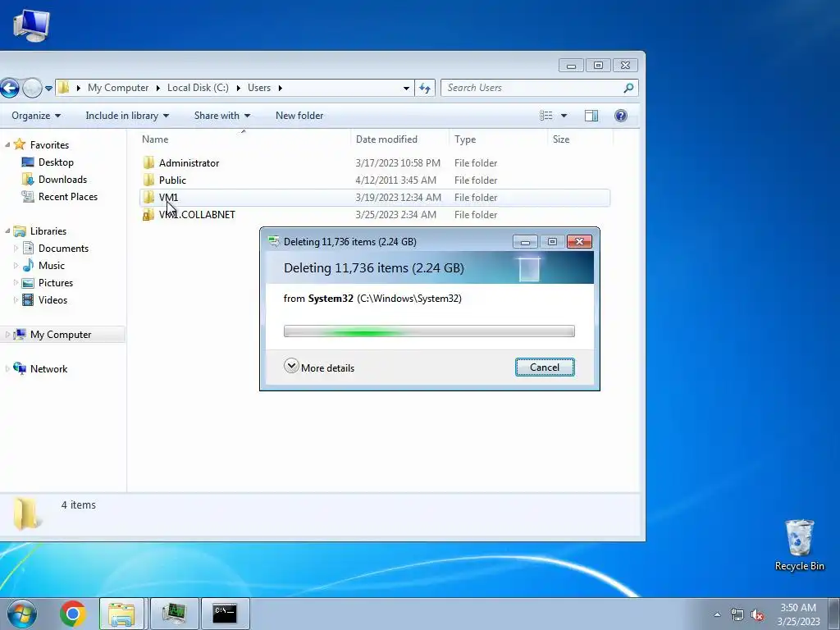The image size is (840, 630).
Task: Select the Administrator folder
Action: [x=189, y=163]
